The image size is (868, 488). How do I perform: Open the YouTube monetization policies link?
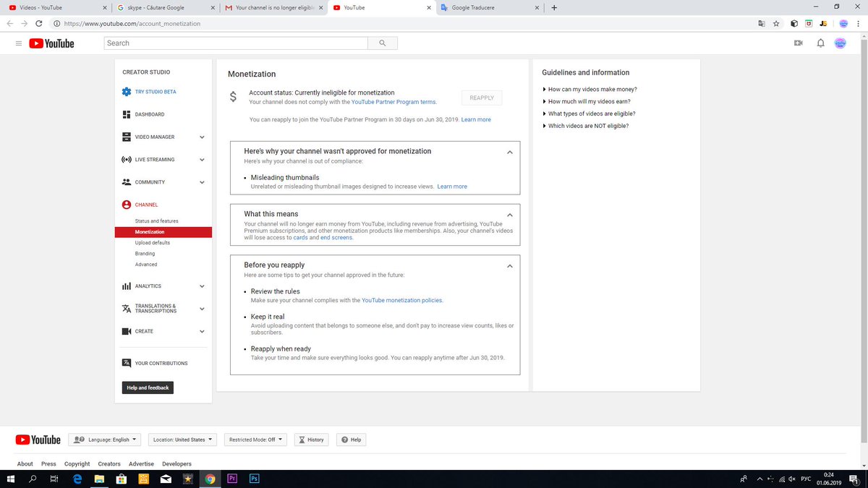point(402,300)
